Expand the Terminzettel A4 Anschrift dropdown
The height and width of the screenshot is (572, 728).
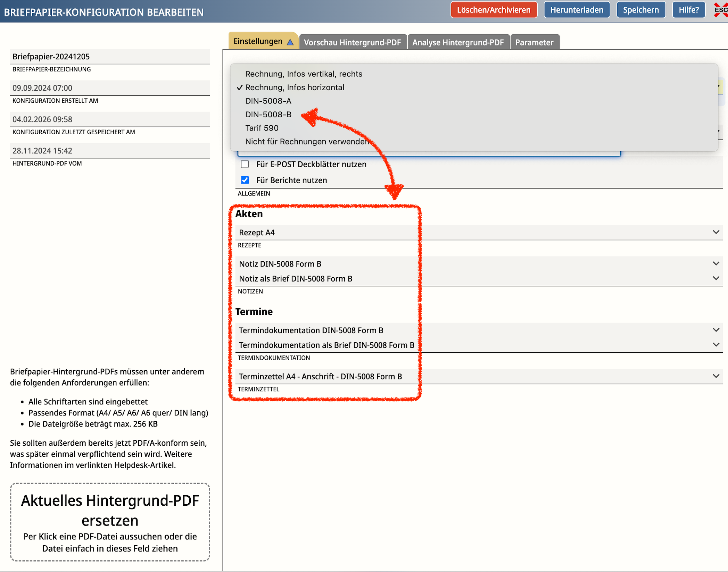click(x=716, y=376)
